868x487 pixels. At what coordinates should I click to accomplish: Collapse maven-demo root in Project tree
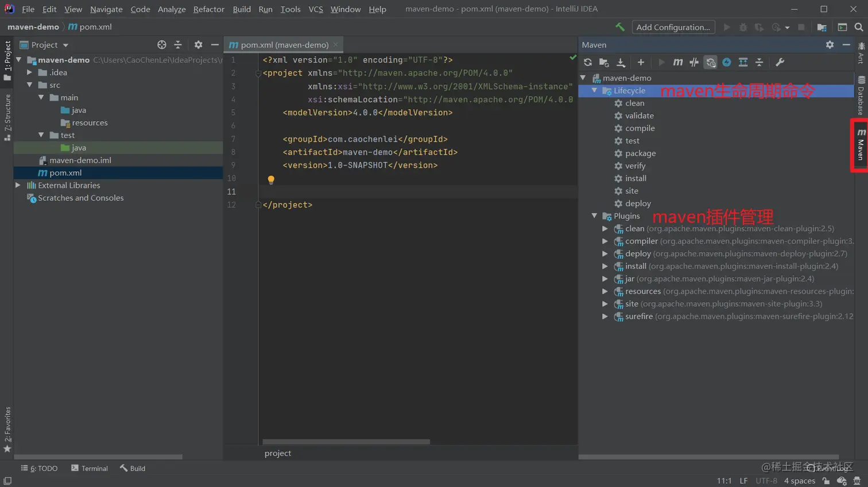pos(18,60)
